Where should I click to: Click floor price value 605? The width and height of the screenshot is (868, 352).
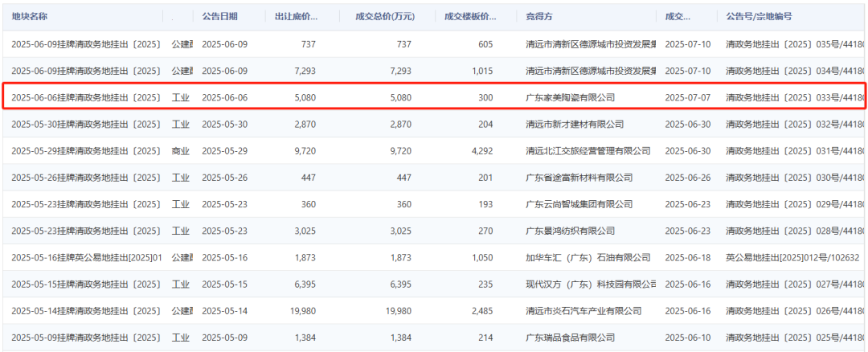[485, 43]
